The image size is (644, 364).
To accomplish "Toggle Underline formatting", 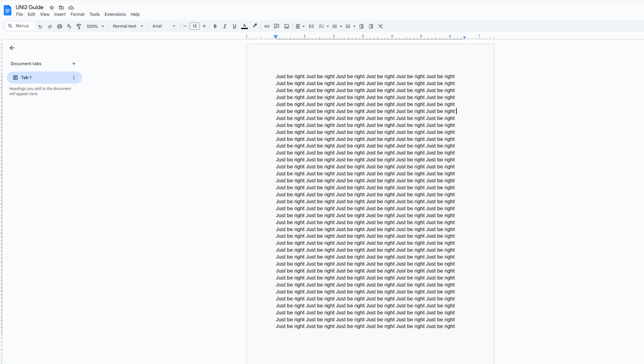I will click(x=235, y=26).
